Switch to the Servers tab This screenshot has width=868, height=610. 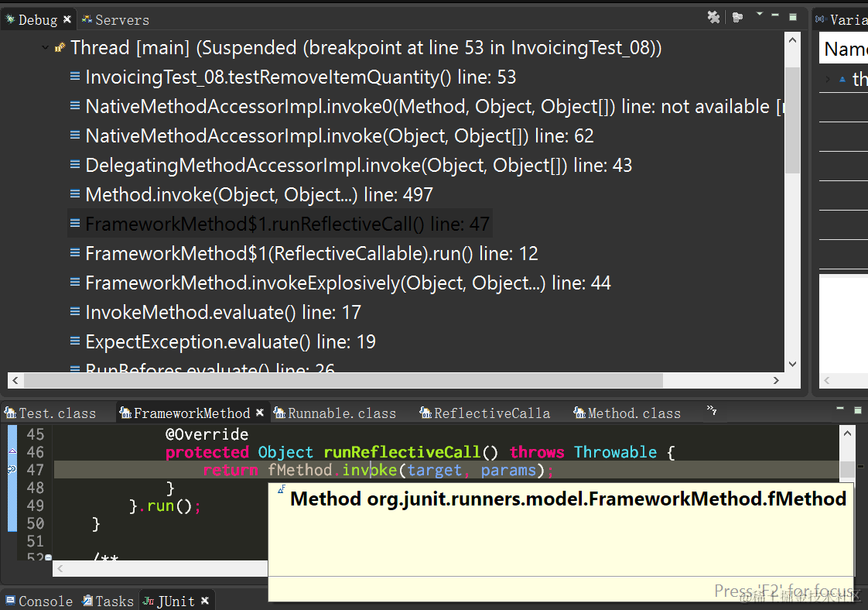point(115,20)
